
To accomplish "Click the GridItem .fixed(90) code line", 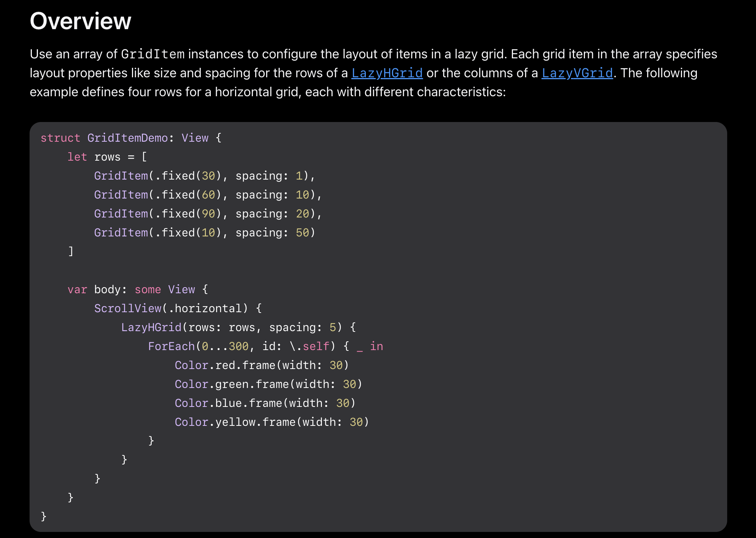I will pyautogui.click(x=208, y=214).
